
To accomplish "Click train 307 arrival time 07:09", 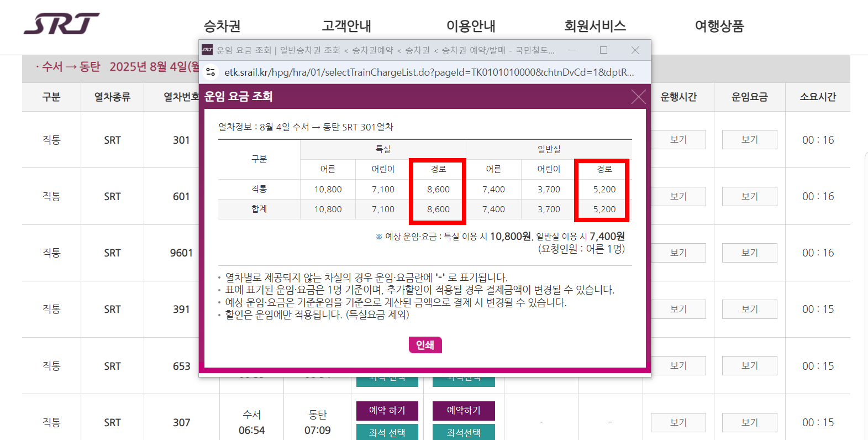I will [x=317, y=430].
